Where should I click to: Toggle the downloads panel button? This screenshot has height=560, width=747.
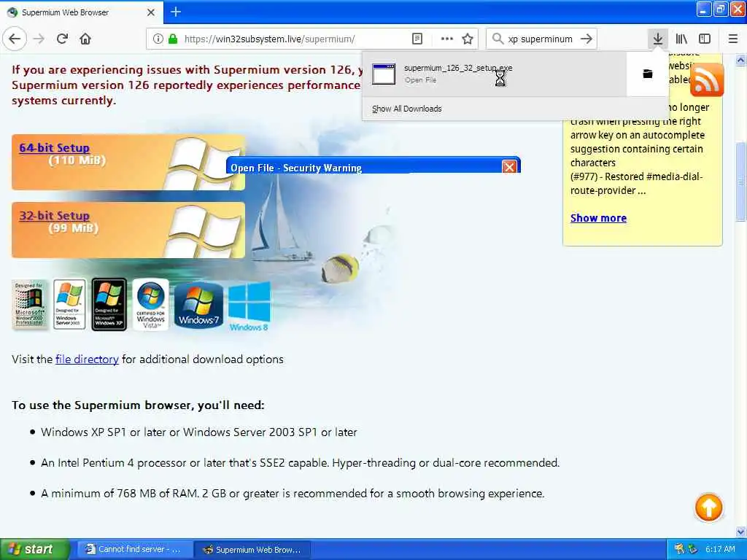657,39
